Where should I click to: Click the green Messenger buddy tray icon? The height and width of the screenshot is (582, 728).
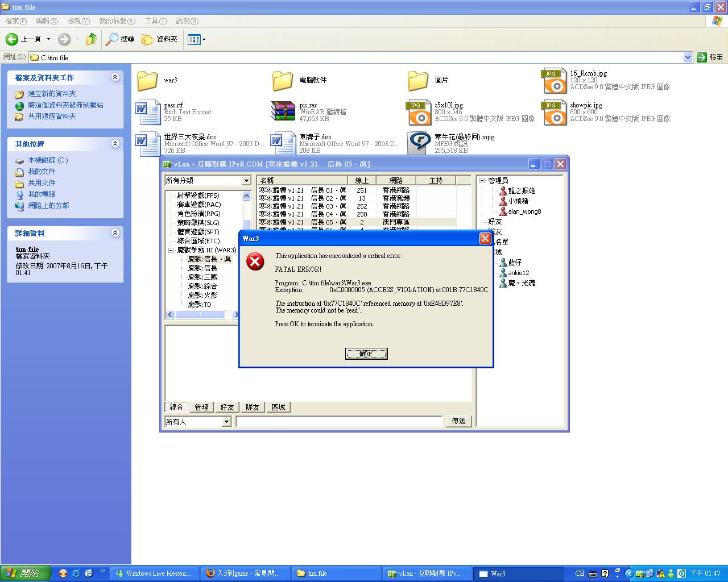(x=671, y=573)
